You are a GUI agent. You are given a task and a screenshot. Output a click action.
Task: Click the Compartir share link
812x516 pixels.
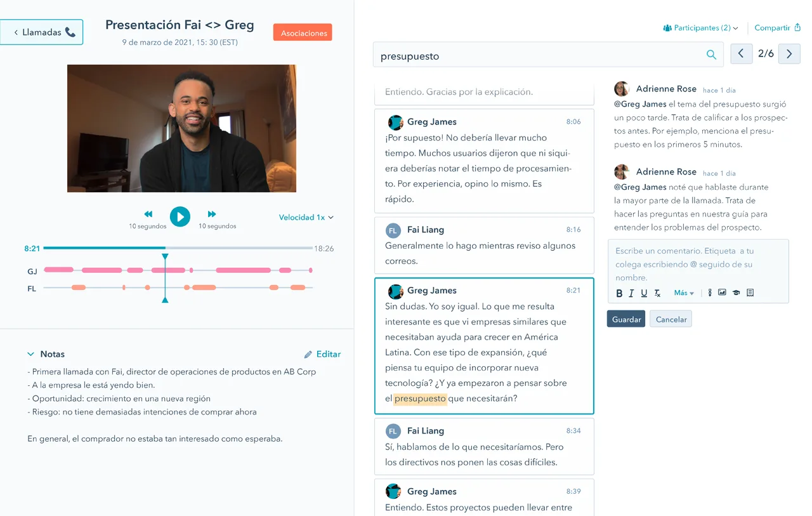(x=777, y=28)
